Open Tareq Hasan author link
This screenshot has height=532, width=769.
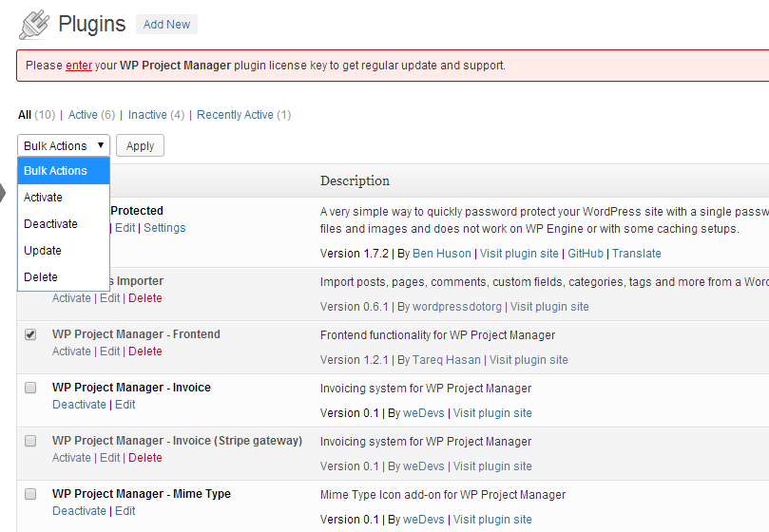(447, 360)
